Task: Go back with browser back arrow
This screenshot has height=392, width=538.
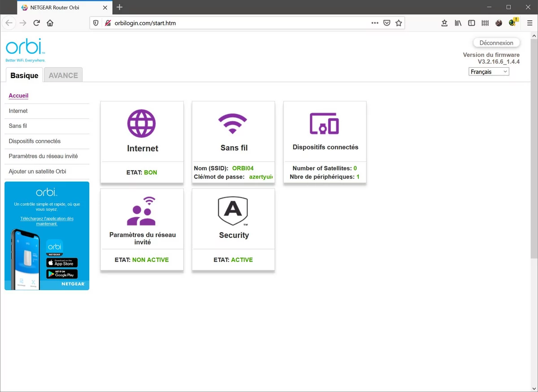Action: pyautogui.click(x=9, y=23)
